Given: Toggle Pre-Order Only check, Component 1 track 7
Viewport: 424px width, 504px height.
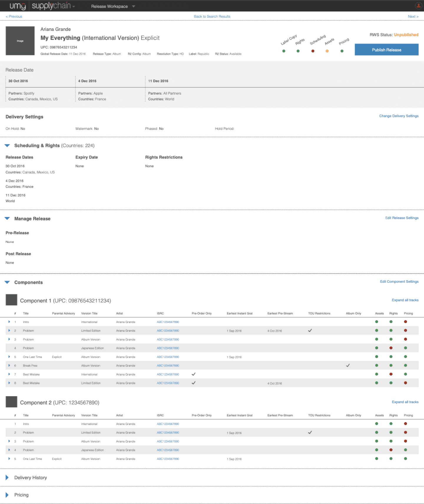Looking at the screenshot, I should tap(193, 374).
